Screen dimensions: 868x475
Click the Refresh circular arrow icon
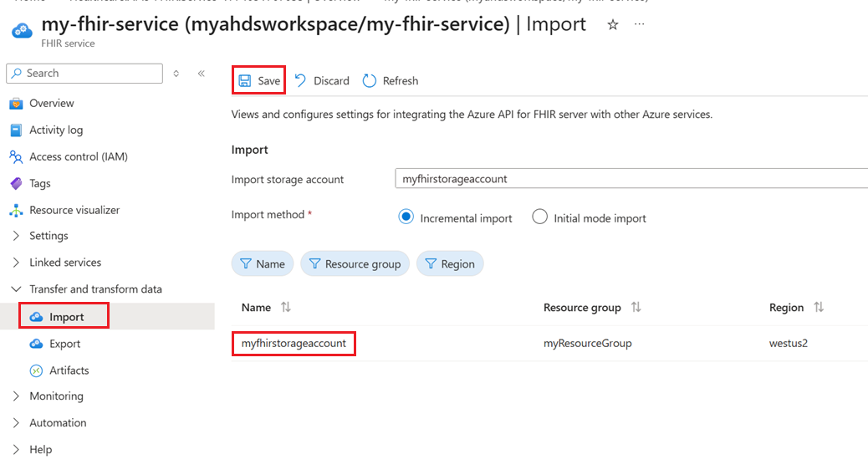(x=370, y=81)
